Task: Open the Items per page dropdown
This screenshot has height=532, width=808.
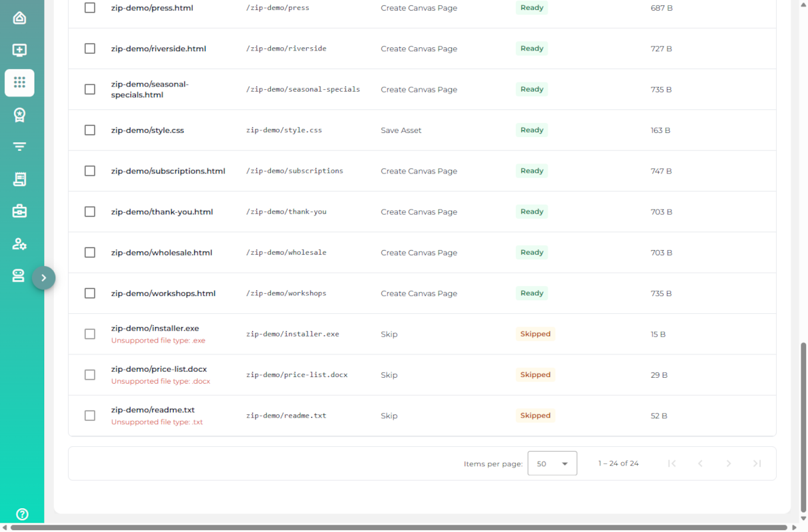Action: (552, 464)
